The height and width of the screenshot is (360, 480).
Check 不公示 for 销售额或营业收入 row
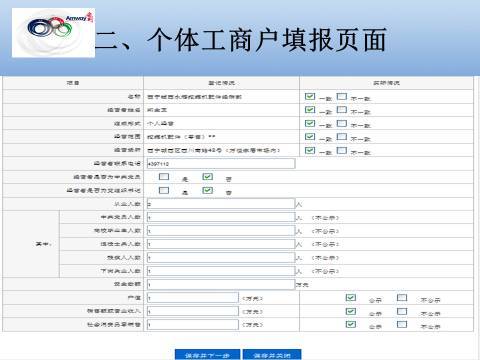click(x=402, y=311)
